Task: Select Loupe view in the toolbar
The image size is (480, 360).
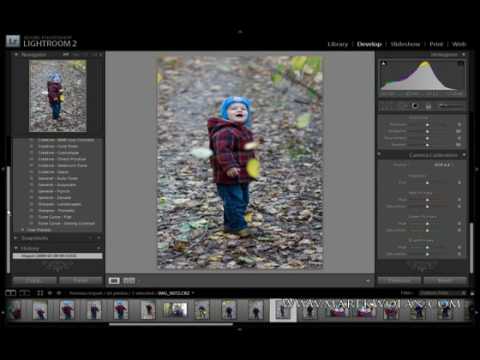Action: 114,281
